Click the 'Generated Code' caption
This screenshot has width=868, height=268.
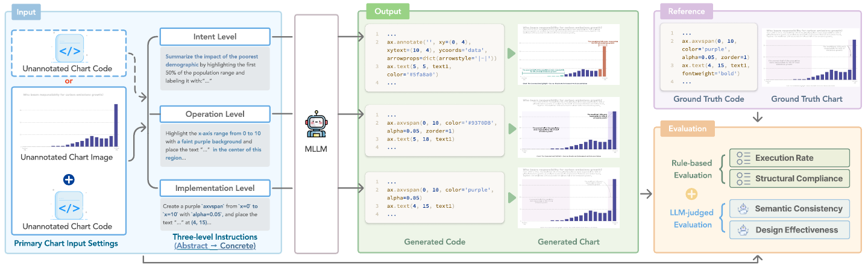pos(435,242)
